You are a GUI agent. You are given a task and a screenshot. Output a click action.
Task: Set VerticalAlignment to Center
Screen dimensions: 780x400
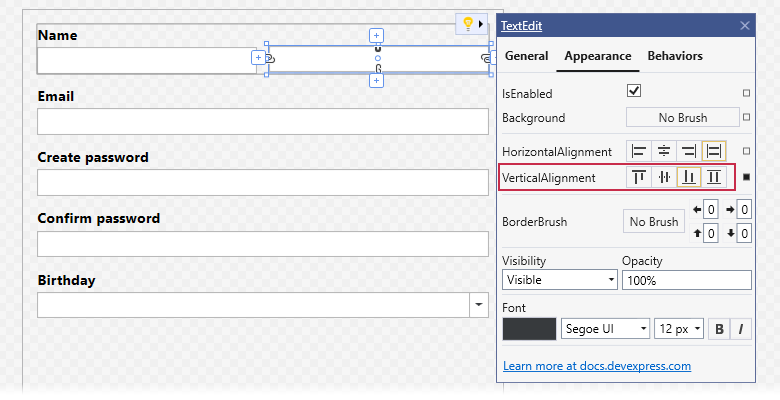pyautogui.click(x=664, y=177)
